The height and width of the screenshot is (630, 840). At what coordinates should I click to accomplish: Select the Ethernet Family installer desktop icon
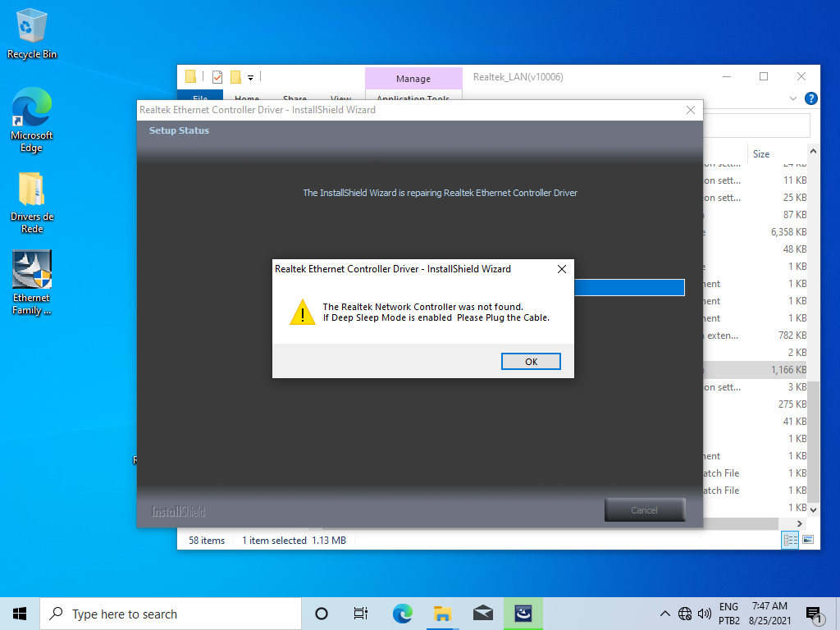(x=32, y=283)
